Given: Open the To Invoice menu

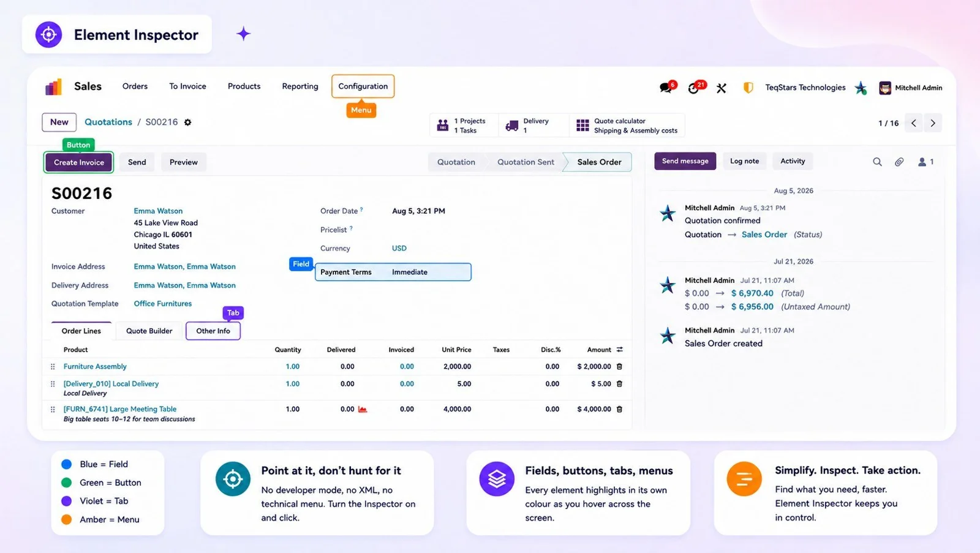Looking at the screenshot, I should (x=187, y=86).
